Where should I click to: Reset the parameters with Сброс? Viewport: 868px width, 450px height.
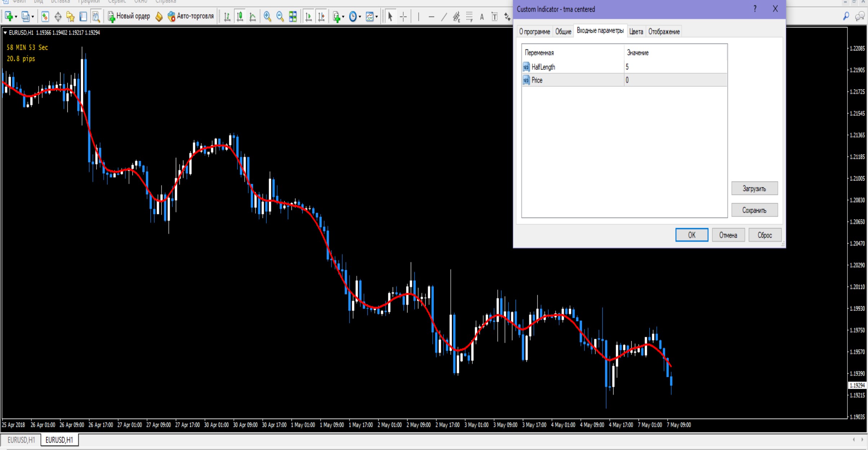(x=765, y=235)
